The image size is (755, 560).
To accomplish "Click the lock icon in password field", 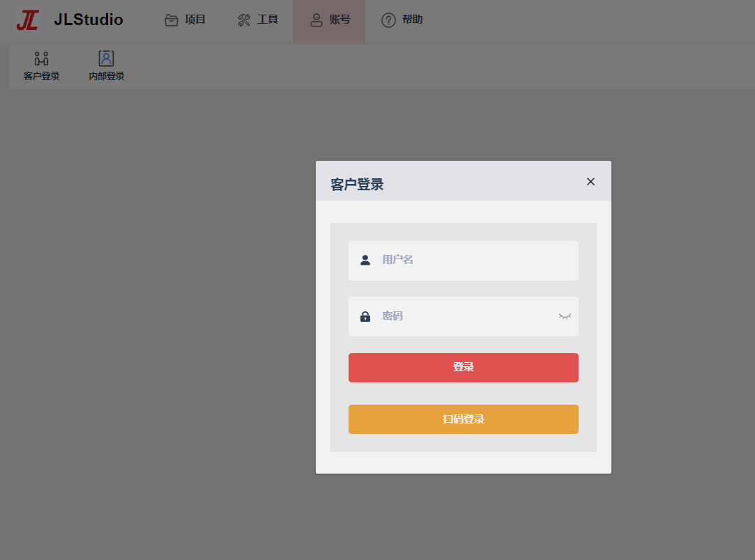I will 365,316.
